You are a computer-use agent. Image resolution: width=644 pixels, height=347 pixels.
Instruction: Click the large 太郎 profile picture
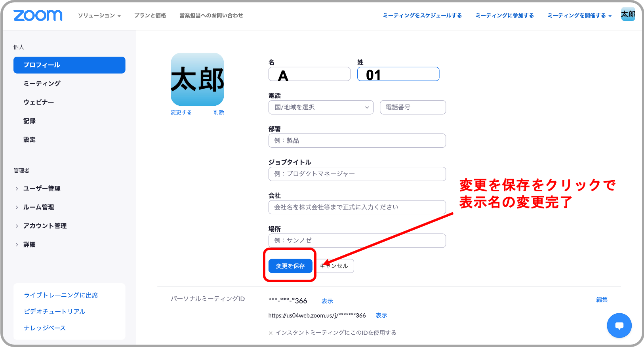click(x=197, y=79)
